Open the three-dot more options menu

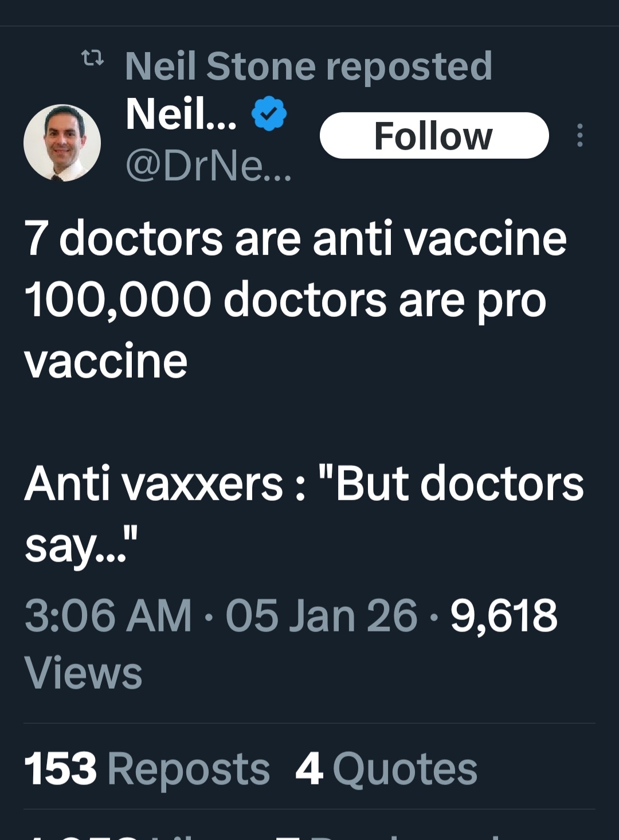[x=579, y=135]
